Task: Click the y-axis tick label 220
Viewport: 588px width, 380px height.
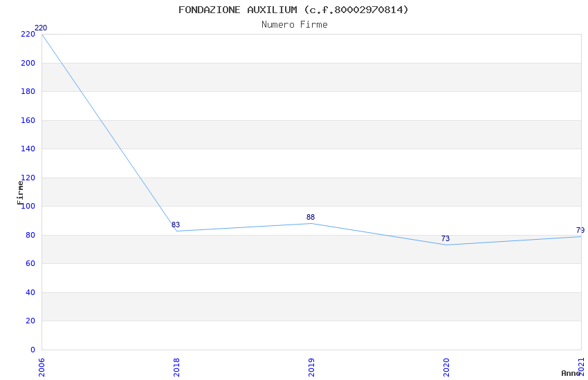Action: coord(28,34)
